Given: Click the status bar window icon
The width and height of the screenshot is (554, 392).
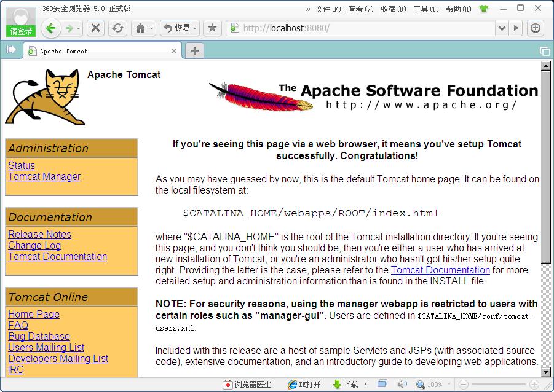Looking at the screenshot, I should tap(382, 383).
